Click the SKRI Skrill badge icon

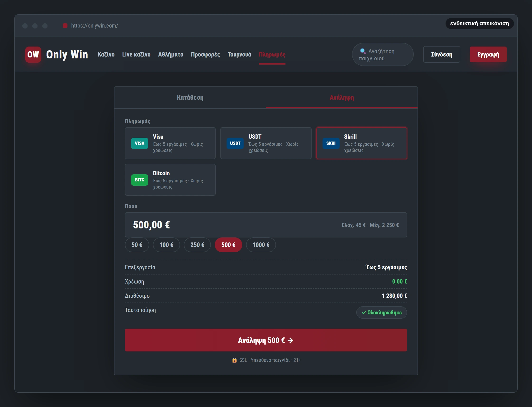click(331, 143)
